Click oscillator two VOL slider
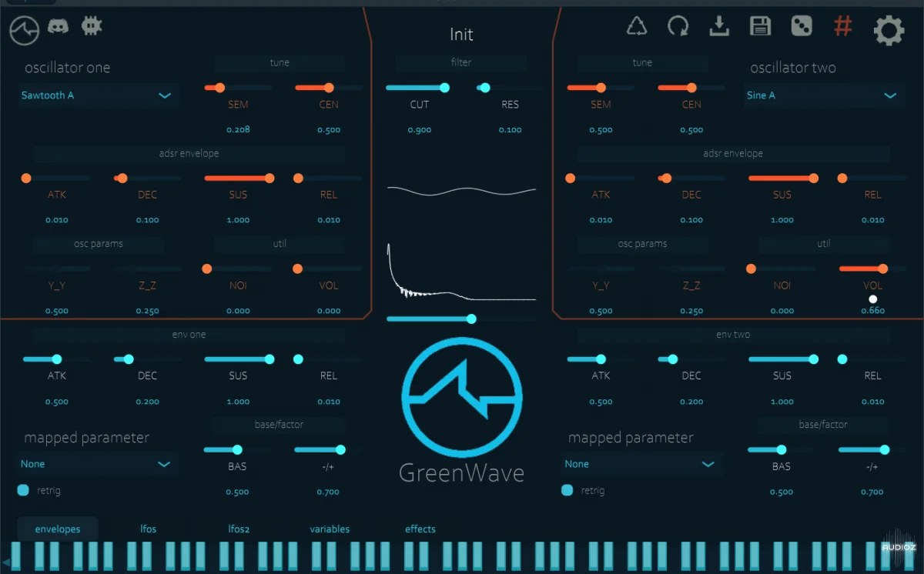Image resolution: width=924 pixels, height=574 pixels. (872, 269)
